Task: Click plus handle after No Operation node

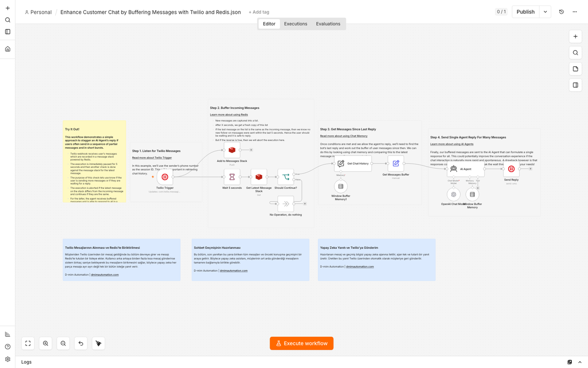Action: pos(305,204)
